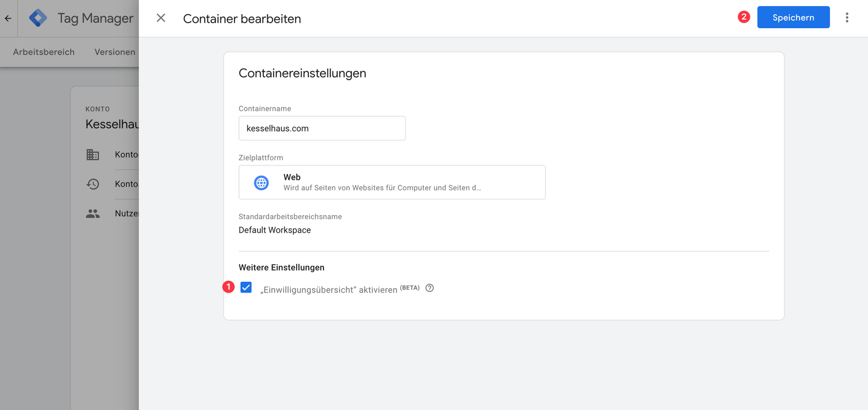Click the Default Workspace name text
The width and height of the screenshot is (868, 410).
tap(275, 230)
